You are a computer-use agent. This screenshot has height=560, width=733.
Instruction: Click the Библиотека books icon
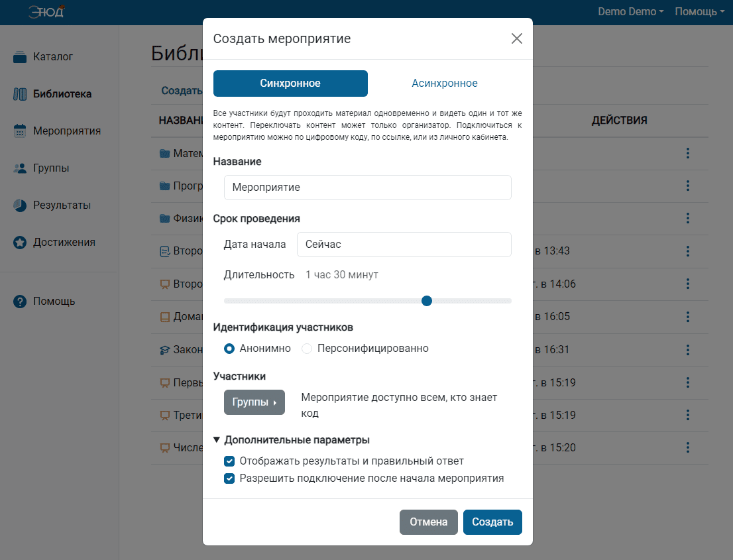(20, 94)
